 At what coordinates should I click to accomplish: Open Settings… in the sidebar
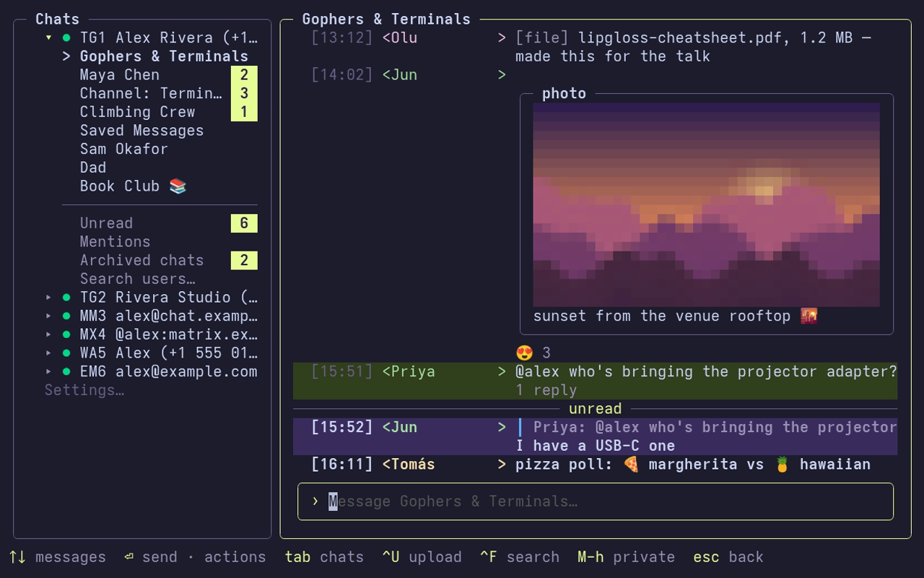pyautogui.click(x=84, y=390)
